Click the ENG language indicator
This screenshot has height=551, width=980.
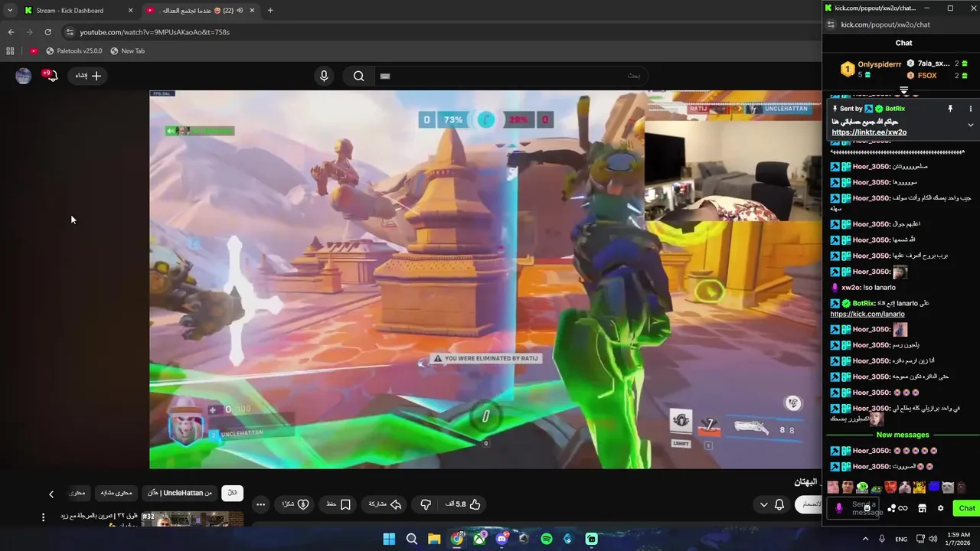[901, 539]
